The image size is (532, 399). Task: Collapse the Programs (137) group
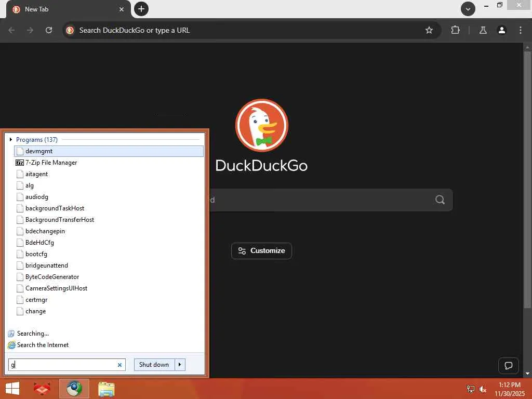(11, 139)
